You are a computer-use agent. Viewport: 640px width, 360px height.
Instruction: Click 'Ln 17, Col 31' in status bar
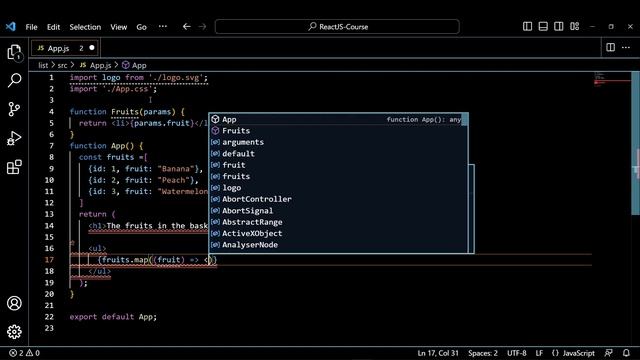(438, 353)
